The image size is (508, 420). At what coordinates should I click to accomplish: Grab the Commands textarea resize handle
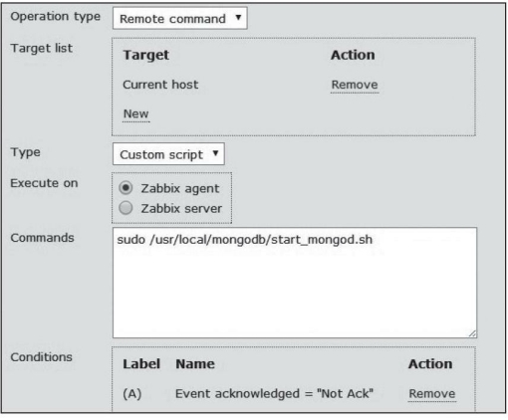click(472, 333)
